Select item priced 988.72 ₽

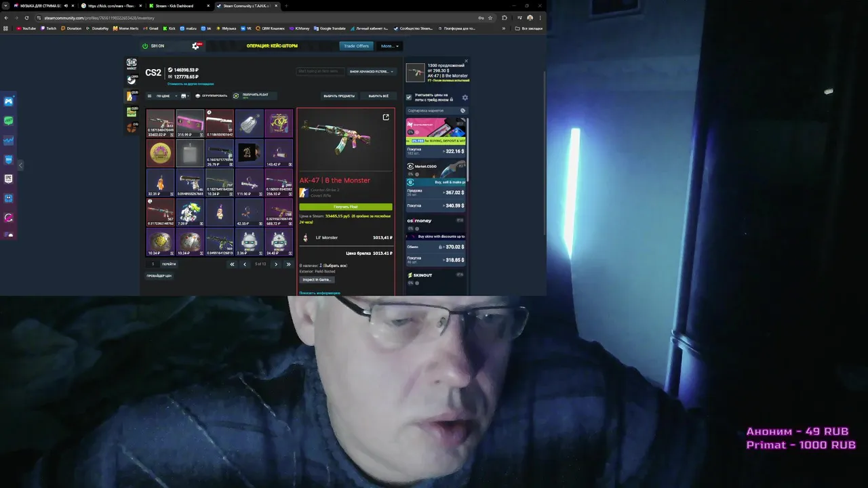(x=279, y=212)
